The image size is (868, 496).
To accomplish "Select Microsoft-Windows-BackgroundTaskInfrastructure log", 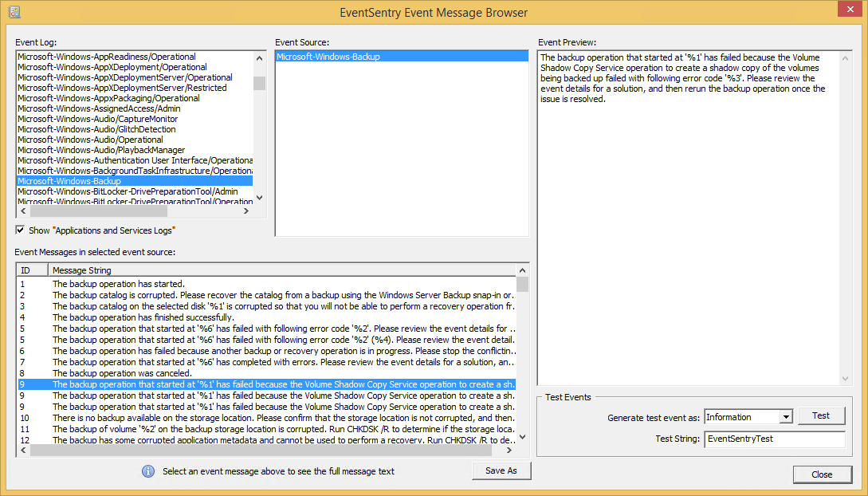I will coord(135,171).
